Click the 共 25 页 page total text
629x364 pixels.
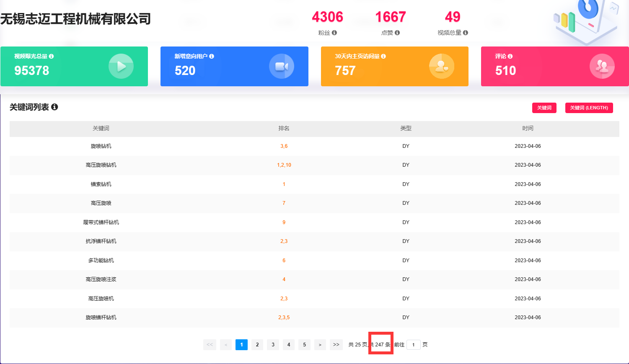coord(358,345)
